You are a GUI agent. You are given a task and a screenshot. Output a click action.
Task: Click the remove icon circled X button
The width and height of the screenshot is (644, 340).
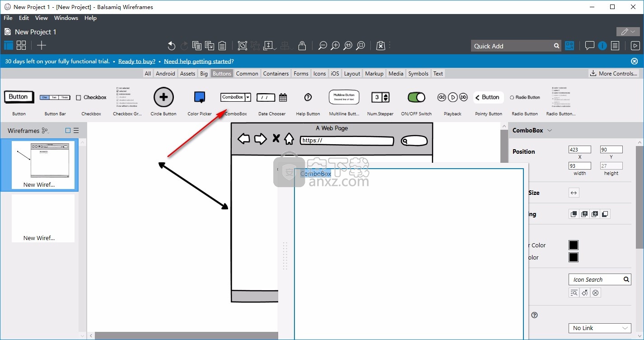click(x=596, y=293)
